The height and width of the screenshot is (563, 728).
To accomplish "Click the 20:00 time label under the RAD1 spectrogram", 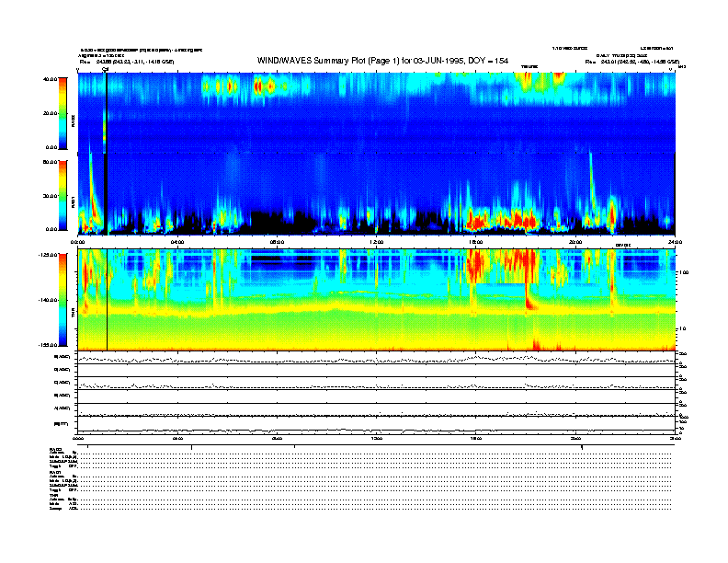I will click(x=575, y=242).
